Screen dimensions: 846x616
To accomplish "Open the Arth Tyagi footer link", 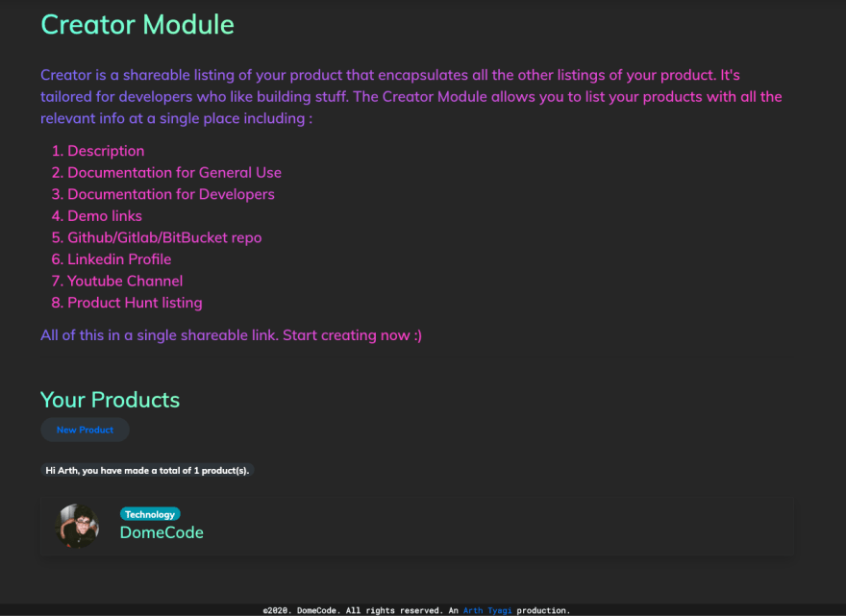I will pos(487,610).
